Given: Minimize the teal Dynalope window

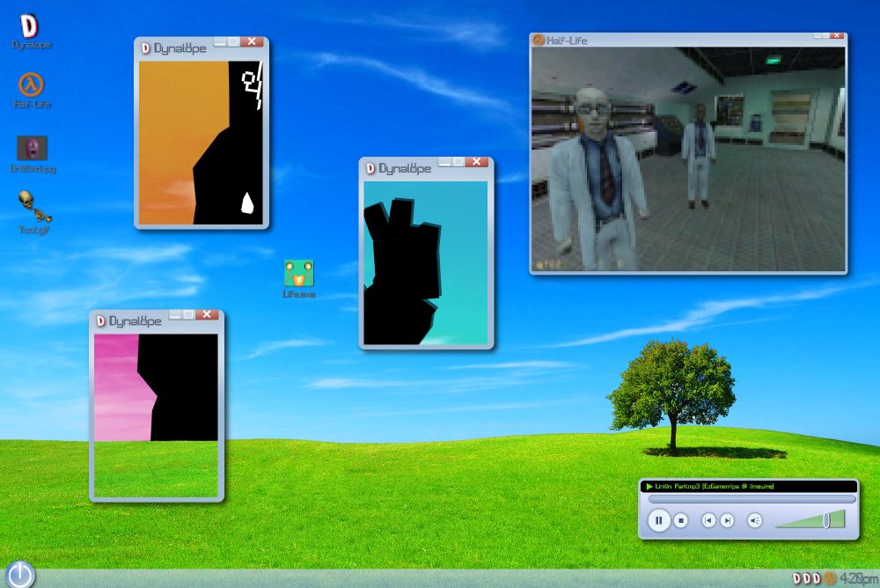Looking at the screenshot, I should point(444,162).
